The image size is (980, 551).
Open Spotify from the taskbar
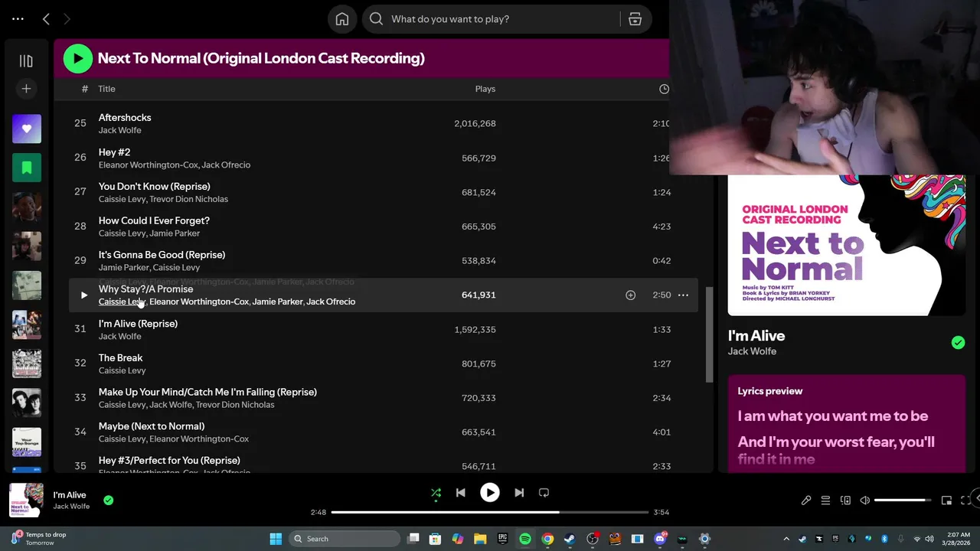point(525,539)
